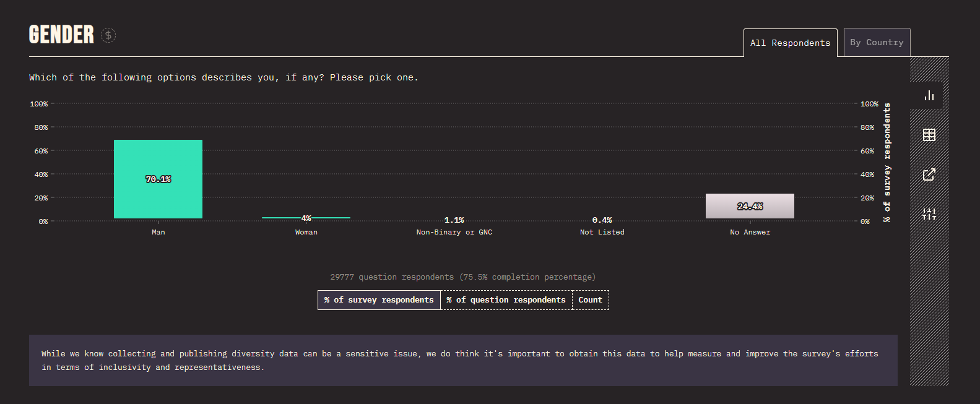Click the dollar sign icon beside GENDER

(x=108, y=35)
